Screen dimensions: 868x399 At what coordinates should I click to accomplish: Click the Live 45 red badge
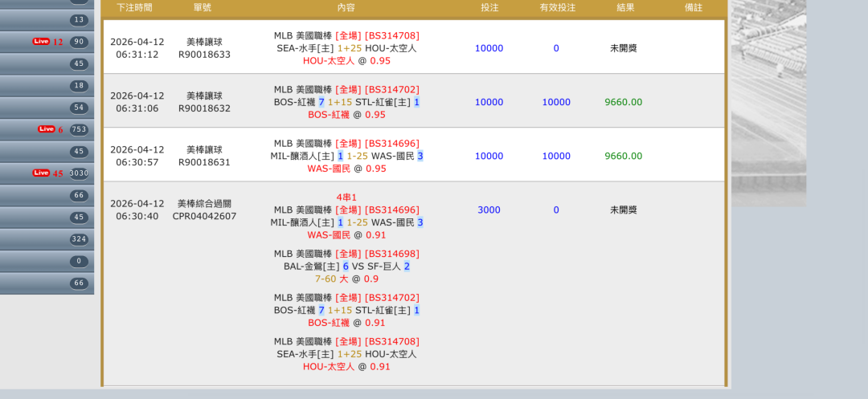click(47, 173)
